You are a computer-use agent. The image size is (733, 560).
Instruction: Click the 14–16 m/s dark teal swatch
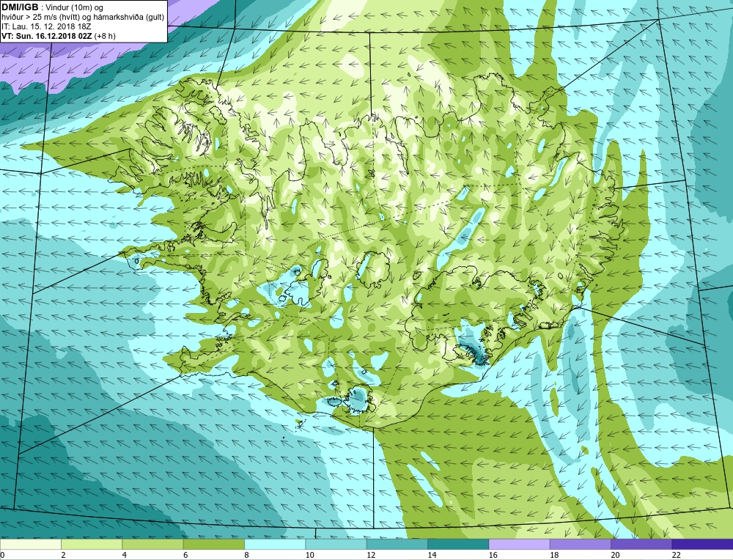[x=458, y=545]
